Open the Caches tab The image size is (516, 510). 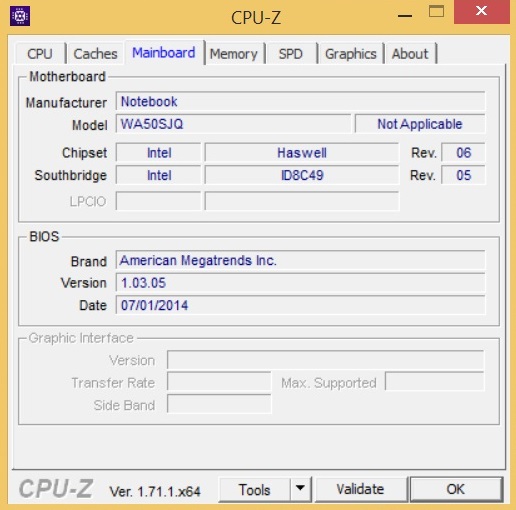[95, 54]
